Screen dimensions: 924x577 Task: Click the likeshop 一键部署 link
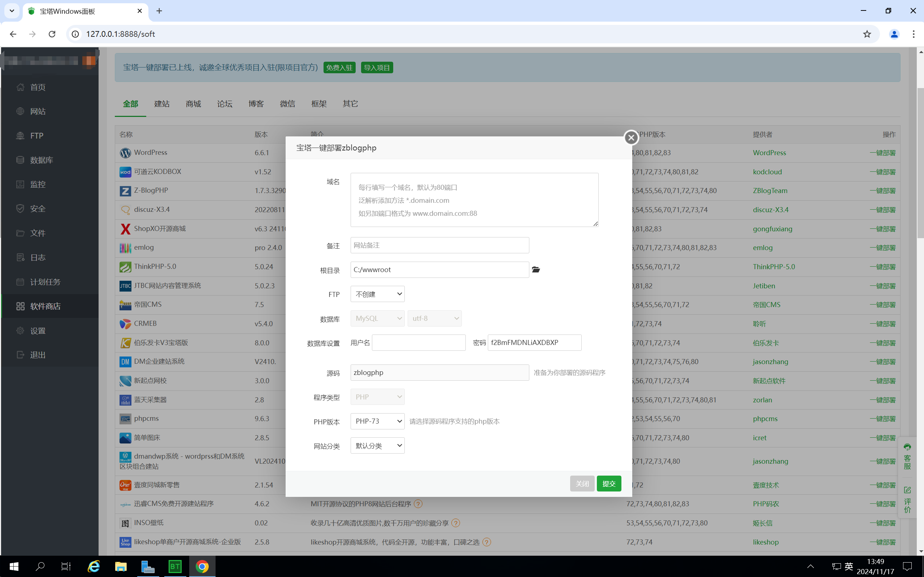tap(882, 542)
